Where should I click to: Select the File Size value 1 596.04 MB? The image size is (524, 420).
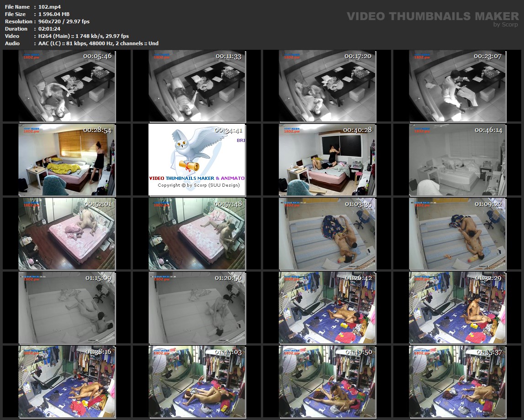click(x=54, y=14)
